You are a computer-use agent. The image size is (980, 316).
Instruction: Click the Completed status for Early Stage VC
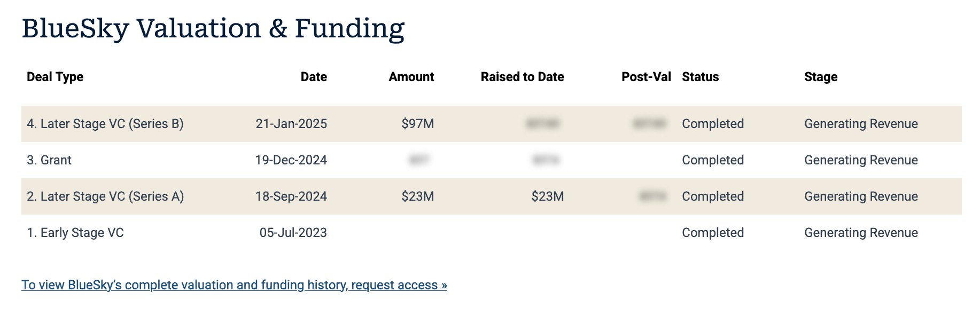click(x=712, y=233)
